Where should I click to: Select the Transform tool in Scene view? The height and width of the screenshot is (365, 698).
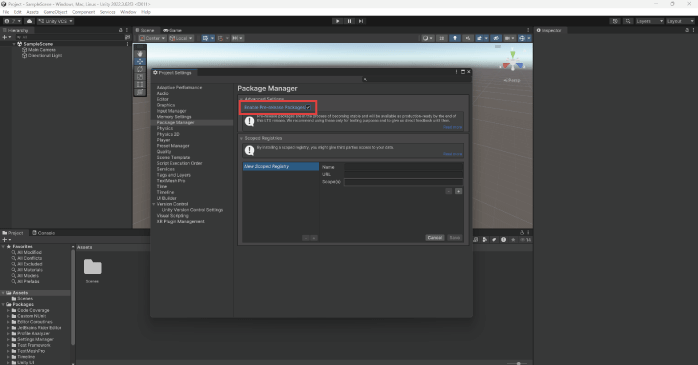(140, 92)
